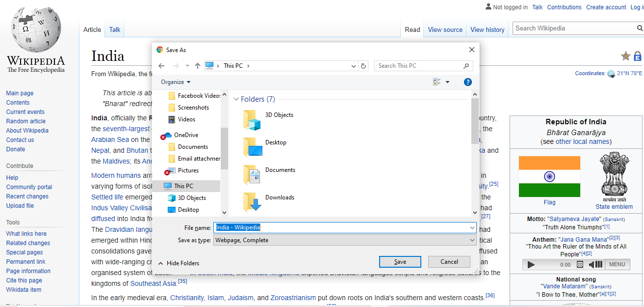The height and width of the screenshot is (307, 644).
Task: Click the Cancel button
Action: pos(449,262)
